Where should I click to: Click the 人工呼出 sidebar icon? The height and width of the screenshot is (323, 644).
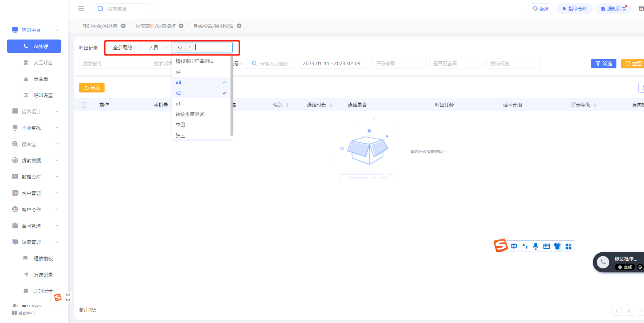(x=26, y=63)
